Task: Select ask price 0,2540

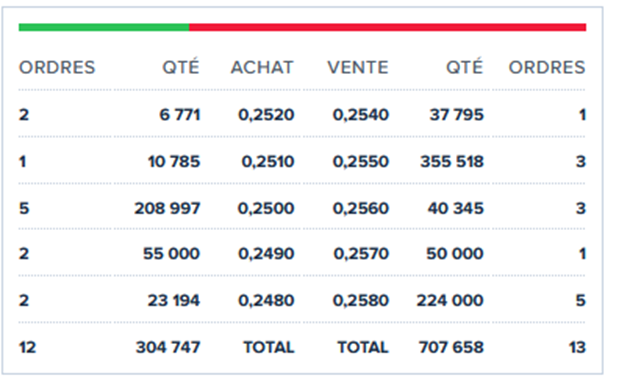Action: 361,115
